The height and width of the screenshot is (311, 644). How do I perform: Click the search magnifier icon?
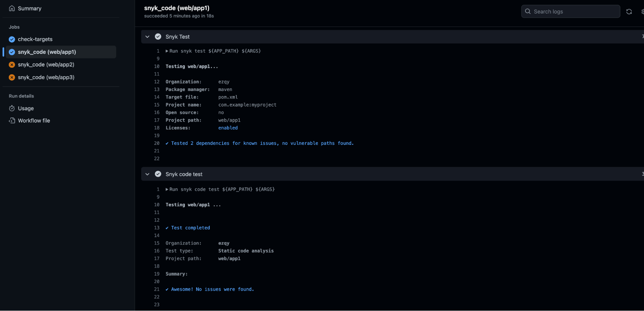528,11
